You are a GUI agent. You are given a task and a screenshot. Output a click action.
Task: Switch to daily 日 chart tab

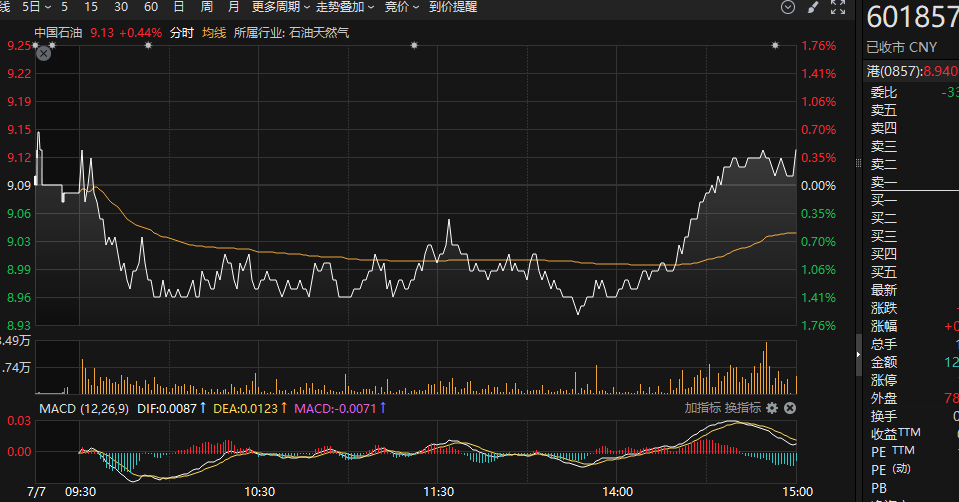tap(179, 7)
